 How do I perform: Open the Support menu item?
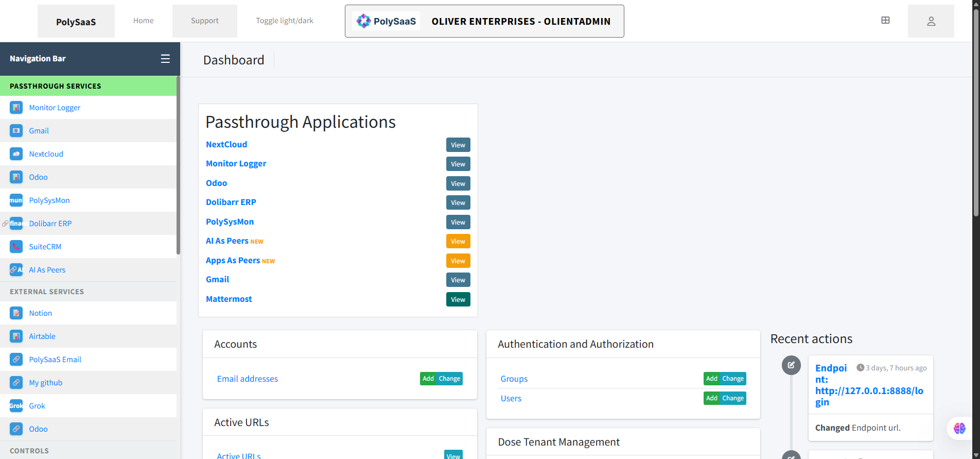click(x=204, y=21)
